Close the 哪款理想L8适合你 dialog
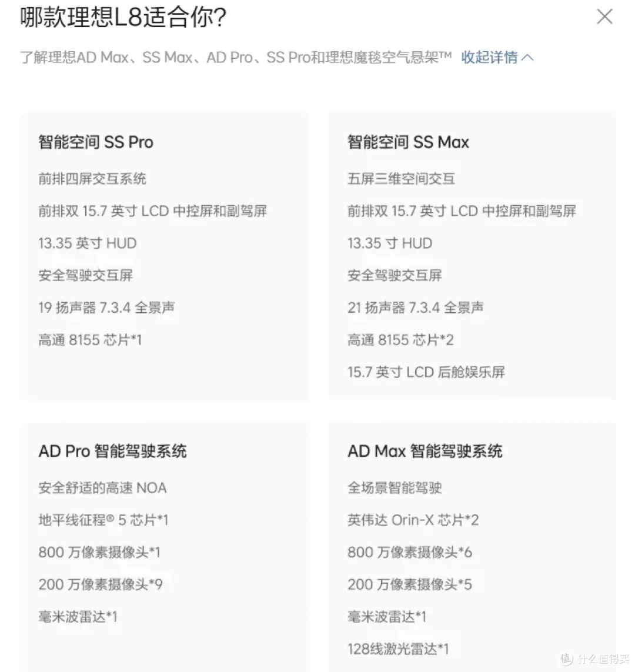The height and width of the screenshot is (672, 635). pyautogui.click(x=604, y=16)
